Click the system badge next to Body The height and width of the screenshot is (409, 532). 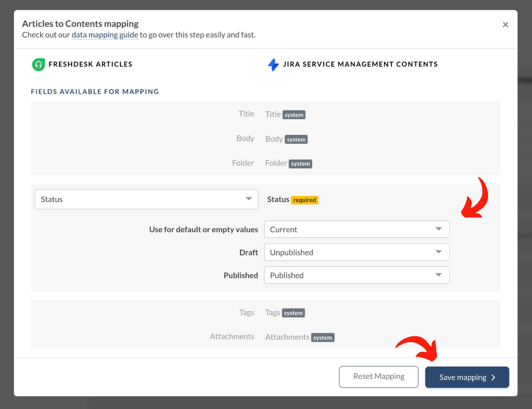click(x=296, y=139)
